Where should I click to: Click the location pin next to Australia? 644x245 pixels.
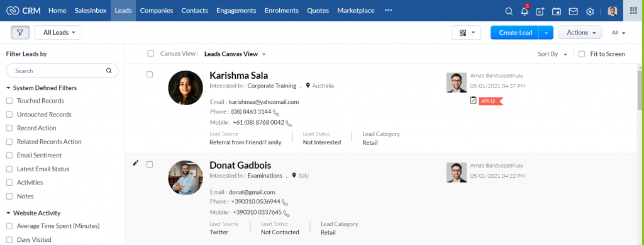308,86
